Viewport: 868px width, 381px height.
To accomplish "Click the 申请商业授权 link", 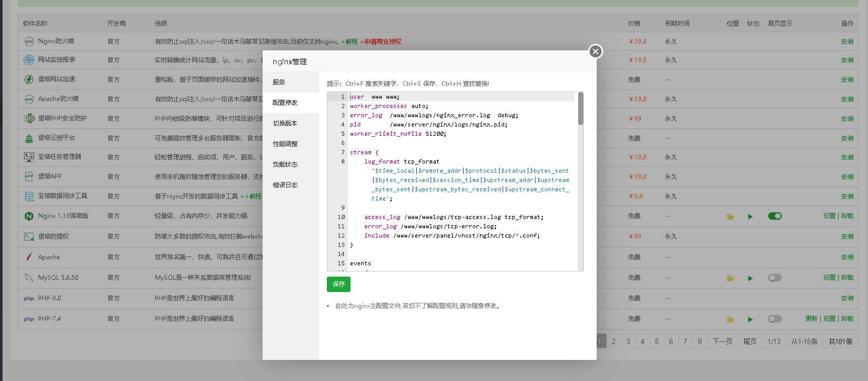I will click(x=383, y=42).
